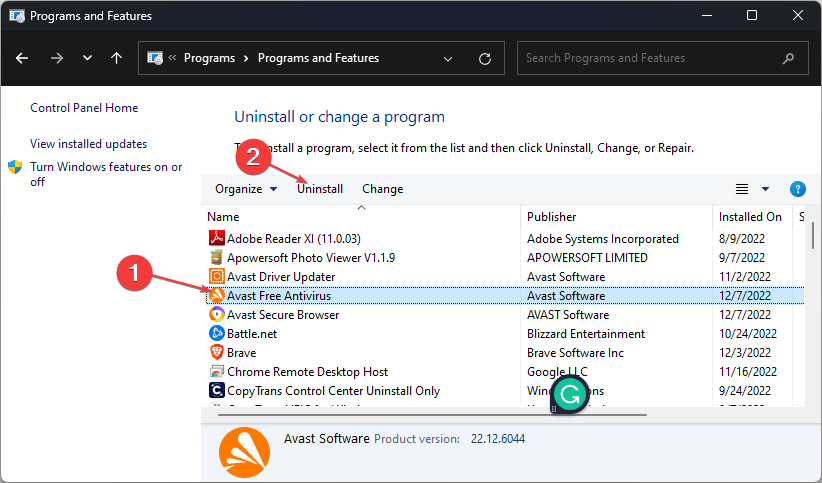Select Chrome Remote Desktop Host entry
The height and width of the screenshot is (483, 822).
point(307,372)
